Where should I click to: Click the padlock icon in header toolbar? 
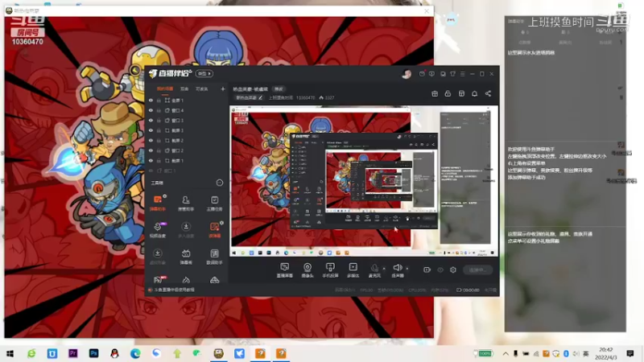[x=448, y=93]
